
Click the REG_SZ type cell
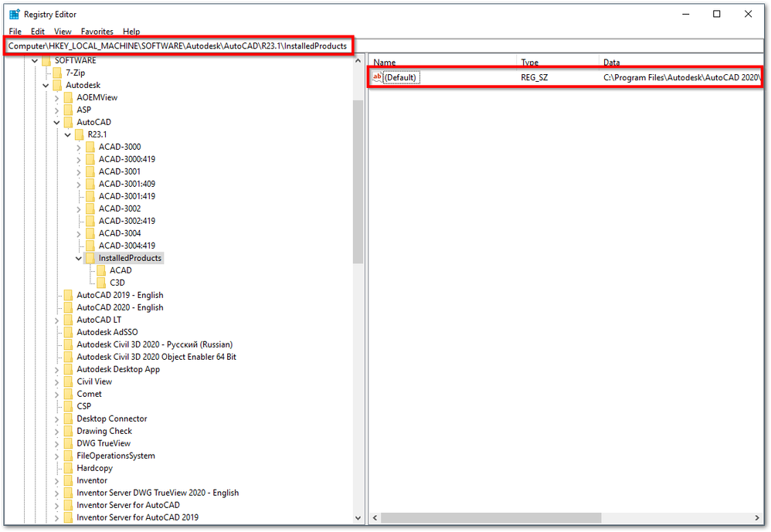pyautogui.click(x=535, y=78)
